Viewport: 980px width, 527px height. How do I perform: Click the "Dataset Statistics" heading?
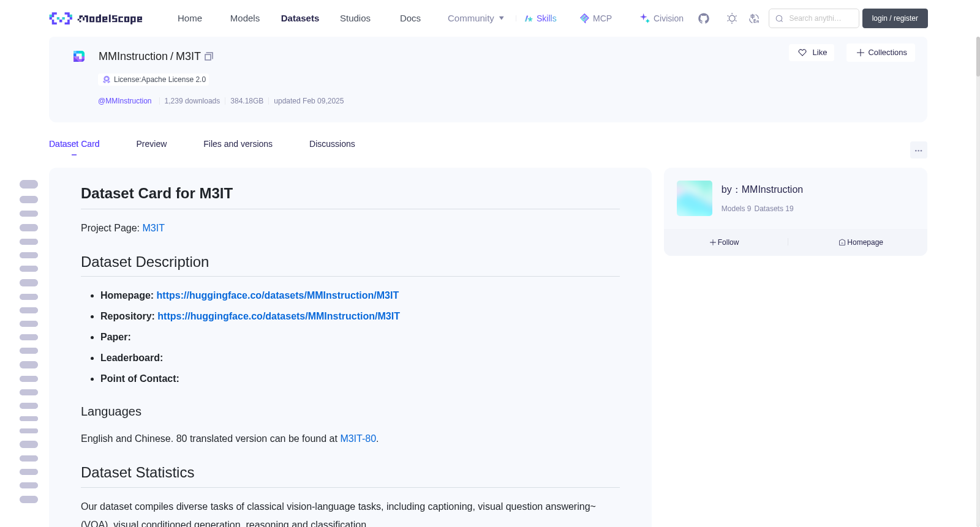pyautogui.click(x=138, y=473)
